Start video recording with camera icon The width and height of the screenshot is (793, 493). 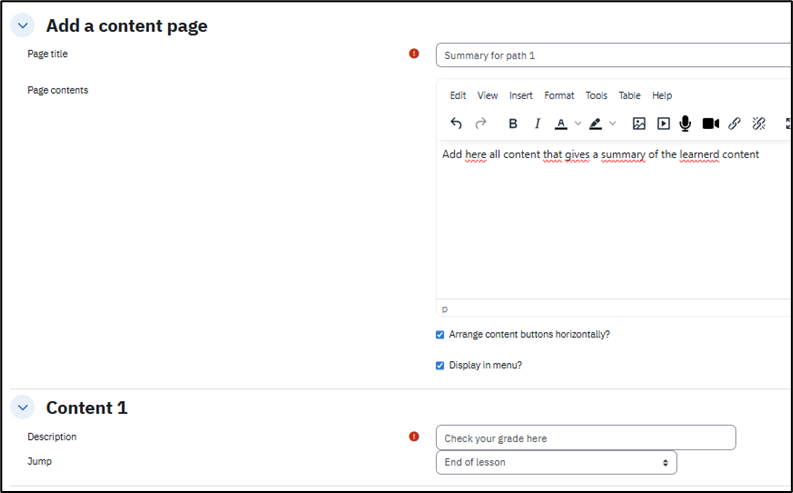710,124
